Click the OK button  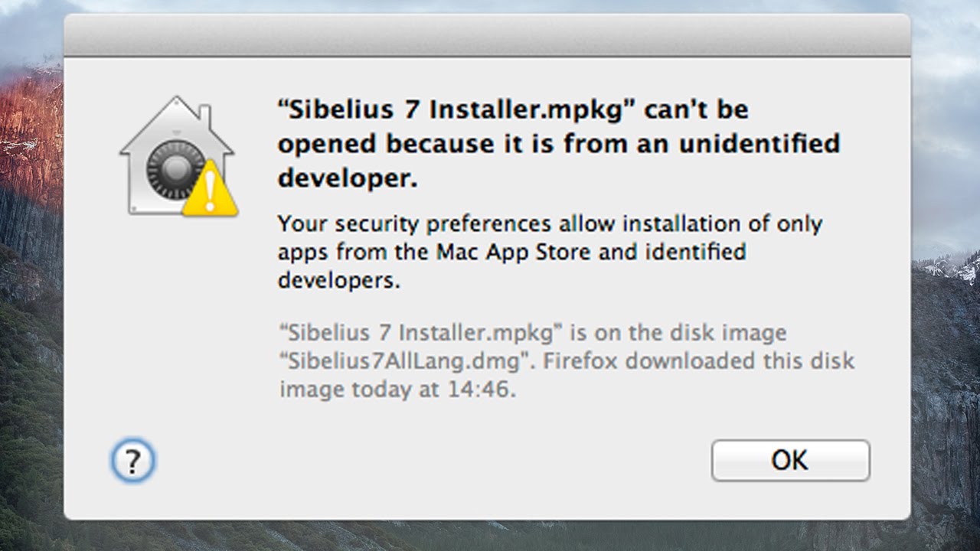point(790,460)
